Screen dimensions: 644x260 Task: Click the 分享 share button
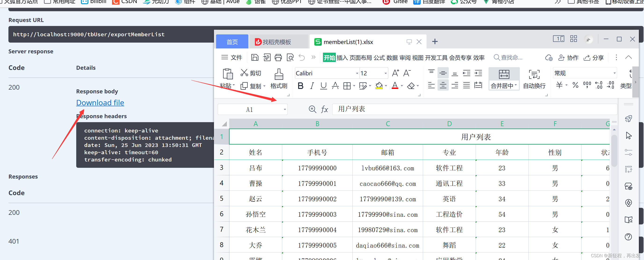[x=593, y=58]
